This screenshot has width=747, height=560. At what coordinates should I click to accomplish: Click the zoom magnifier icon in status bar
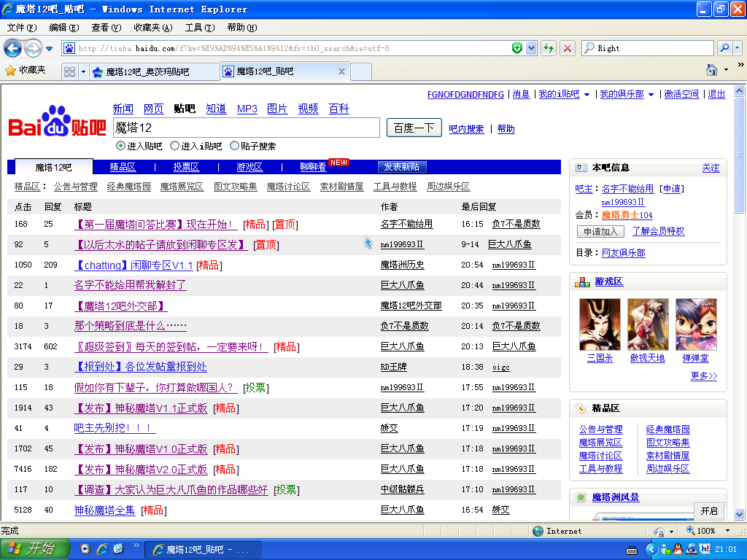(690, 531)
